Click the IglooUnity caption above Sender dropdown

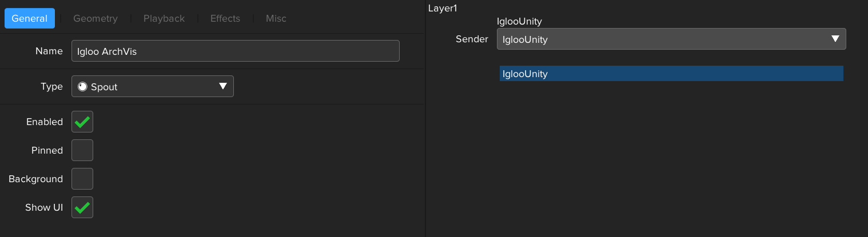[x=519, y=22]
